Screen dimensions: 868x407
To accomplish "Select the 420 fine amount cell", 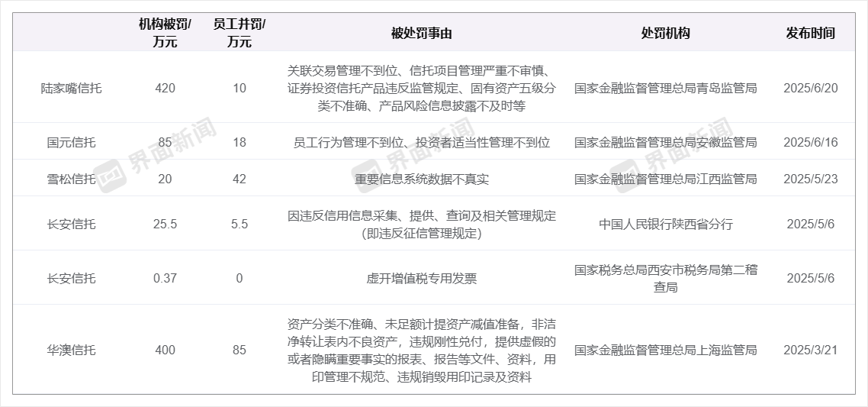I will (x=165, y=88).
